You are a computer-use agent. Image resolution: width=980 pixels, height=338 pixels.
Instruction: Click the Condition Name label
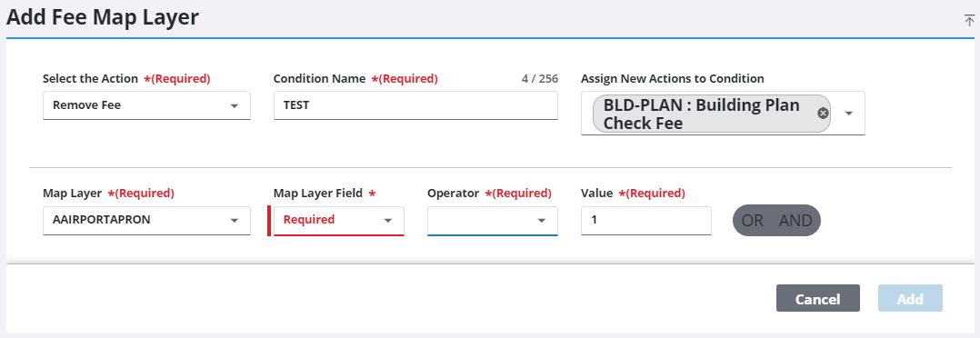tap(319, 79)
